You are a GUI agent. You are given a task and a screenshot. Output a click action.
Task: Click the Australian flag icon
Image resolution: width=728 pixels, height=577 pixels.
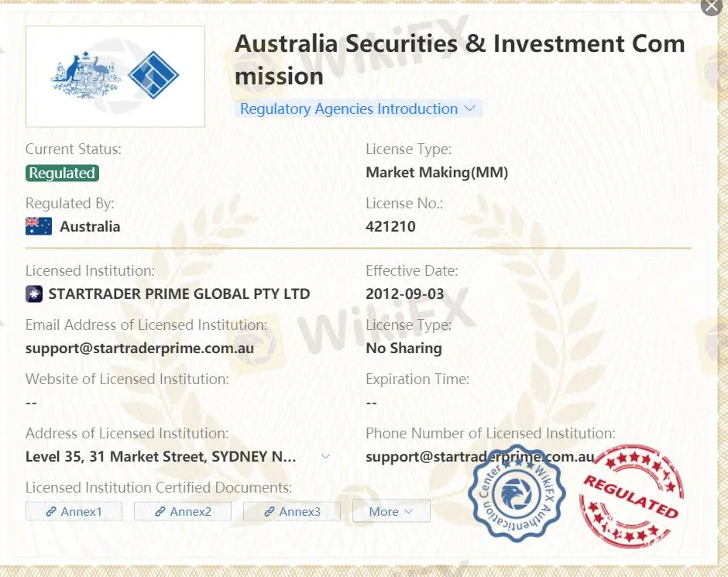coord(39,226)
